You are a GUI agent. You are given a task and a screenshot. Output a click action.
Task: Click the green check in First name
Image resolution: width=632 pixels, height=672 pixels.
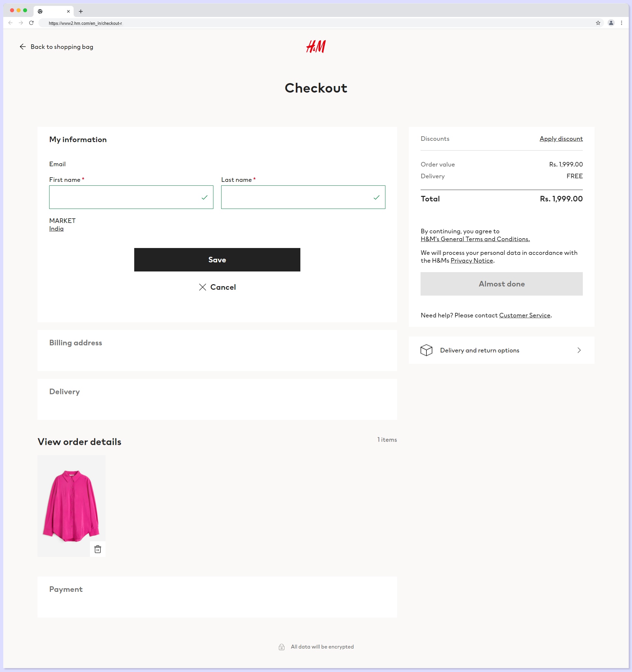click(204, 197)
